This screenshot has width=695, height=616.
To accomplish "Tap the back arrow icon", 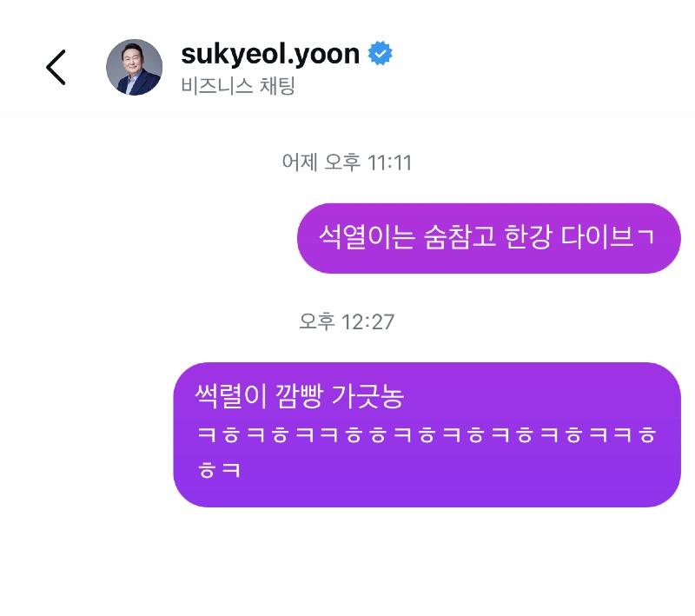I will tap(56, 68).
